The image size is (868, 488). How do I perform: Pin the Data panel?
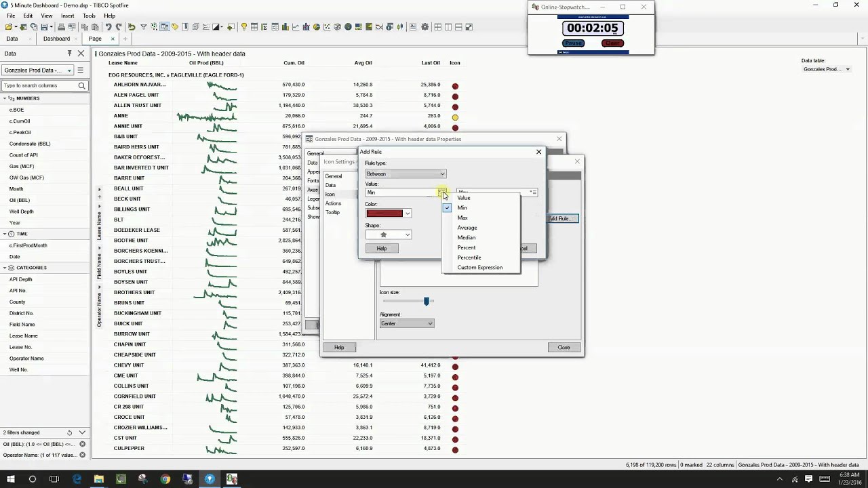(69, 54)
